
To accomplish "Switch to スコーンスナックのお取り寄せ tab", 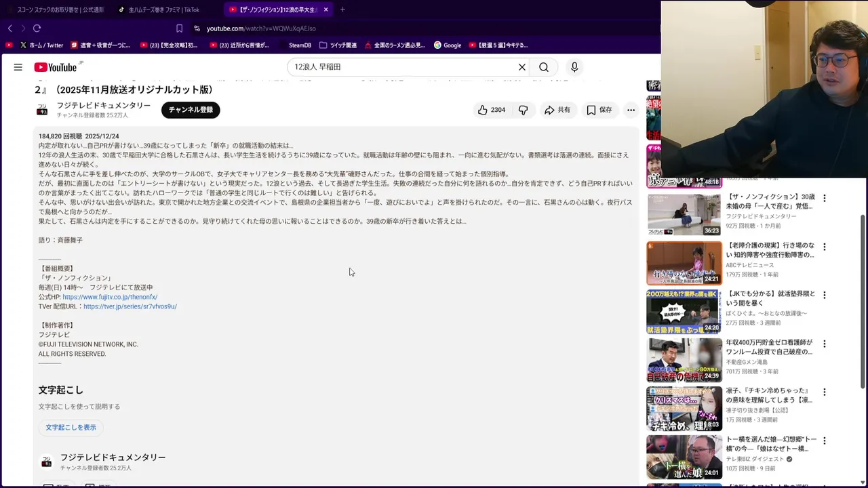I will pos(56,9).
